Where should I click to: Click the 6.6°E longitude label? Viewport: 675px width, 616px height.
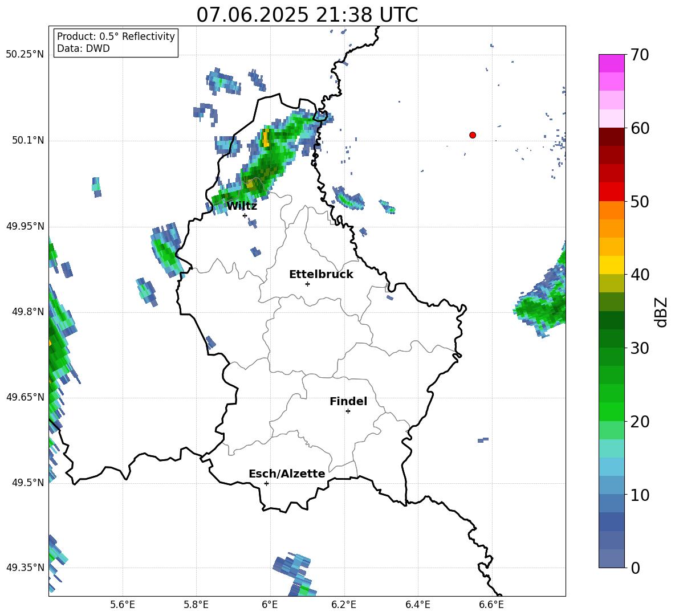coord(491,605)
